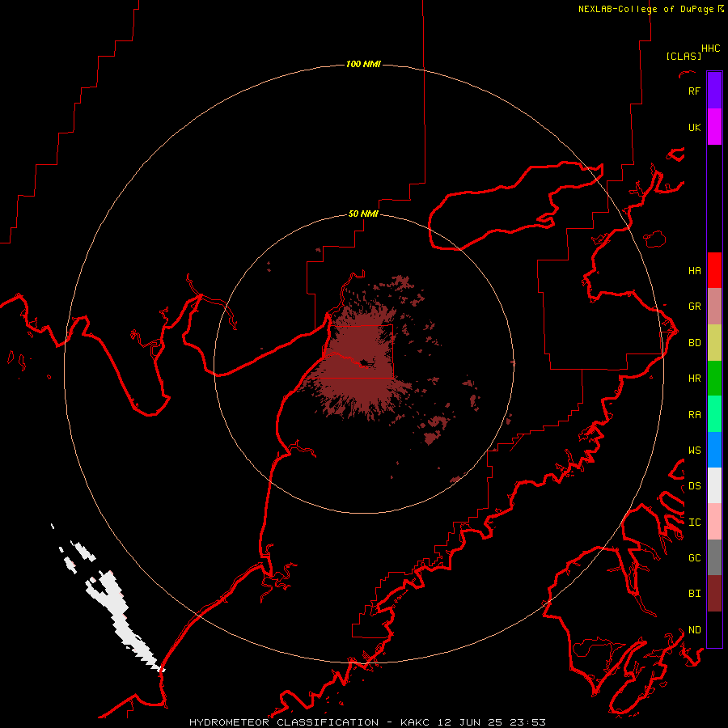The width and height of the screenshot is (728, 728).
Task: Click the DS white legend swatch
Action: click(x=714, y=485)
